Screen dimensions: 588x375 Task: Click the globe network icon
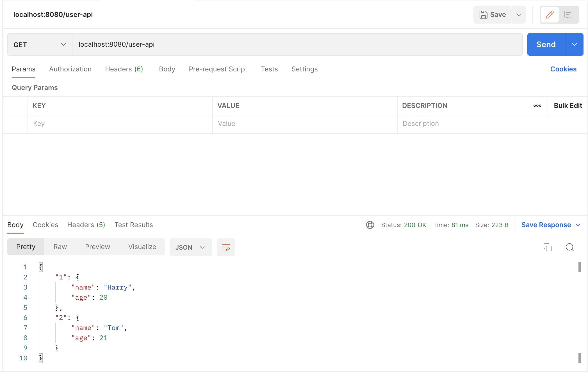click(370, 225)
